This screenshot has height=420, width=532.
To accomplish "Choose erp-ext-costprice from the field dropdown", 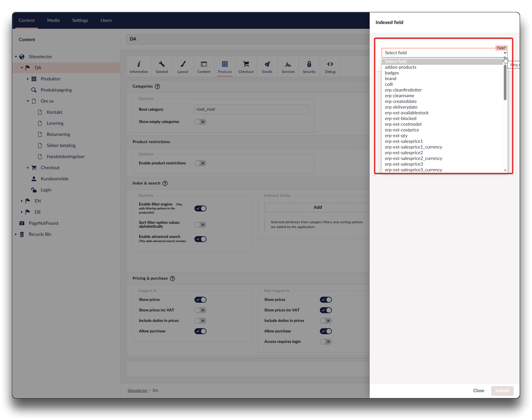I will [402, 130].
